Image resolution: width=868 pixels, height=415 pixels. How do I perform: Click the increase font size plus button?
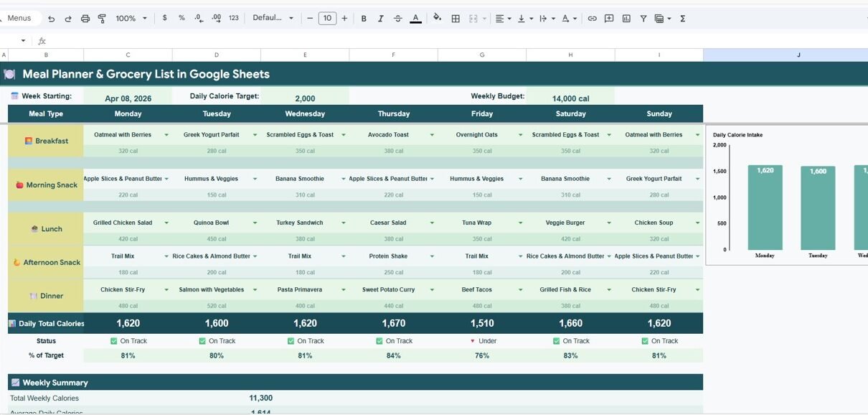[344, 19]
